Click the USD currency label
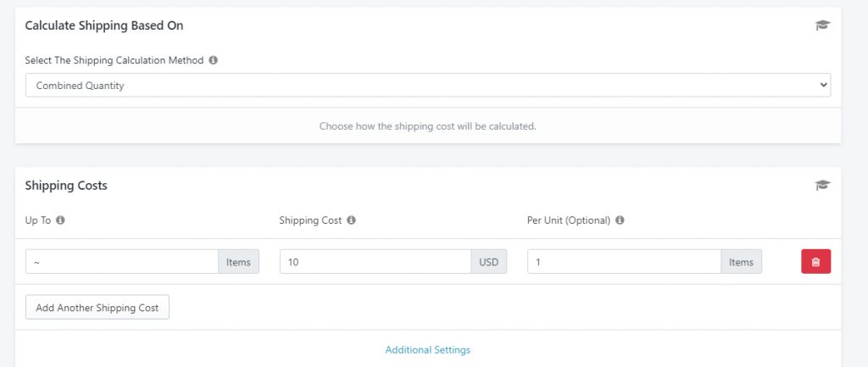 click(x=489, y=261)
